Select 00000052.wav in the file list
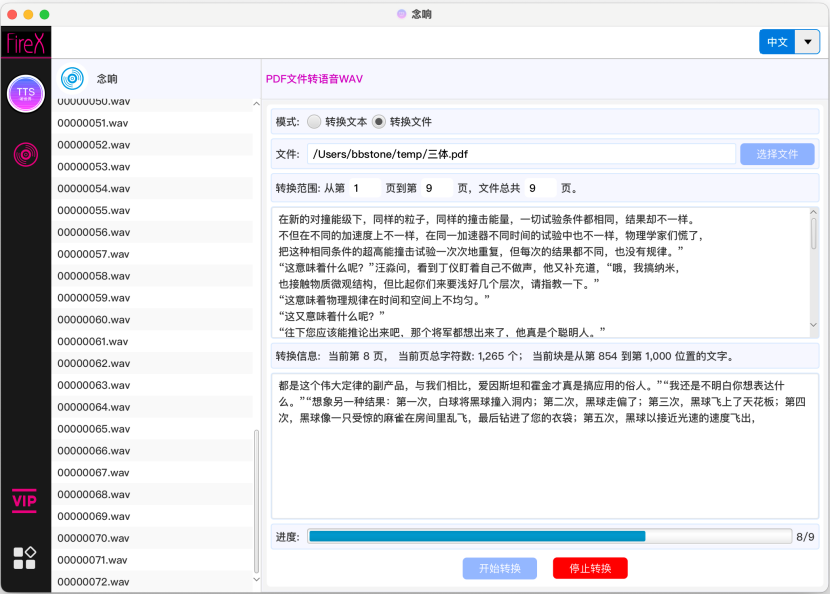830x594 pixels. click(x=152, y=145)
